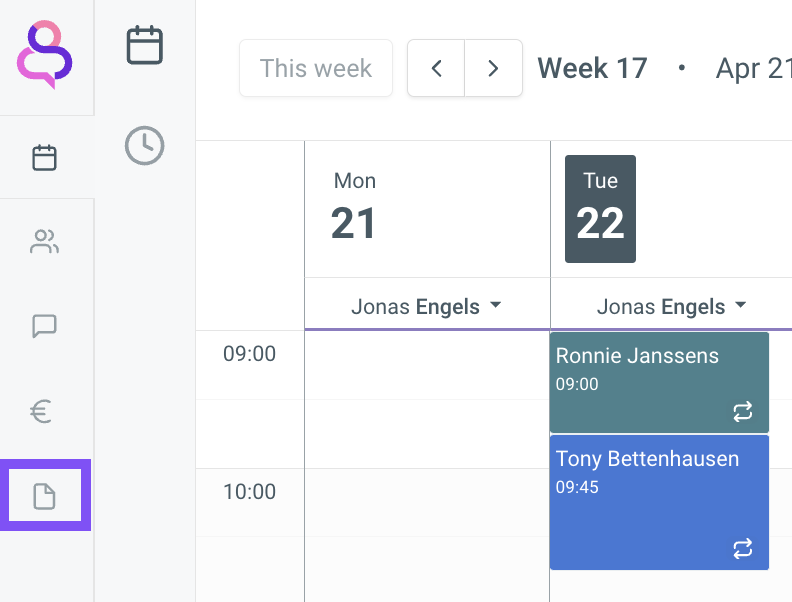Go to this week

tap(316, 68)
